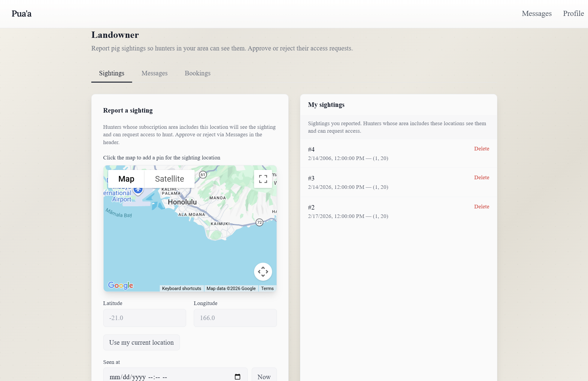Open map Keyboard shortcuts
This screenshot has width=588, height=381.
(181, 289)
